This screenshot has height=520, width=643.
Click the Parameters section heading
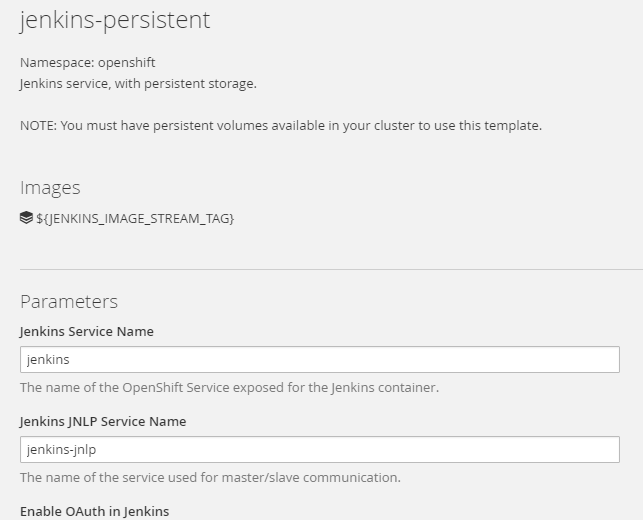pyautogui.click(x=69, y=301)
